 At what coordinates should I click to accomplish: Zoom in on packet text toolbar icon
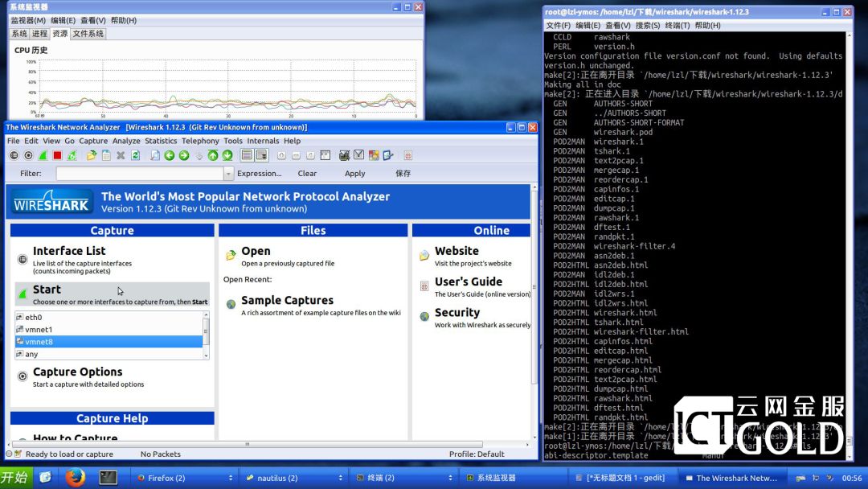coord(282,155)
